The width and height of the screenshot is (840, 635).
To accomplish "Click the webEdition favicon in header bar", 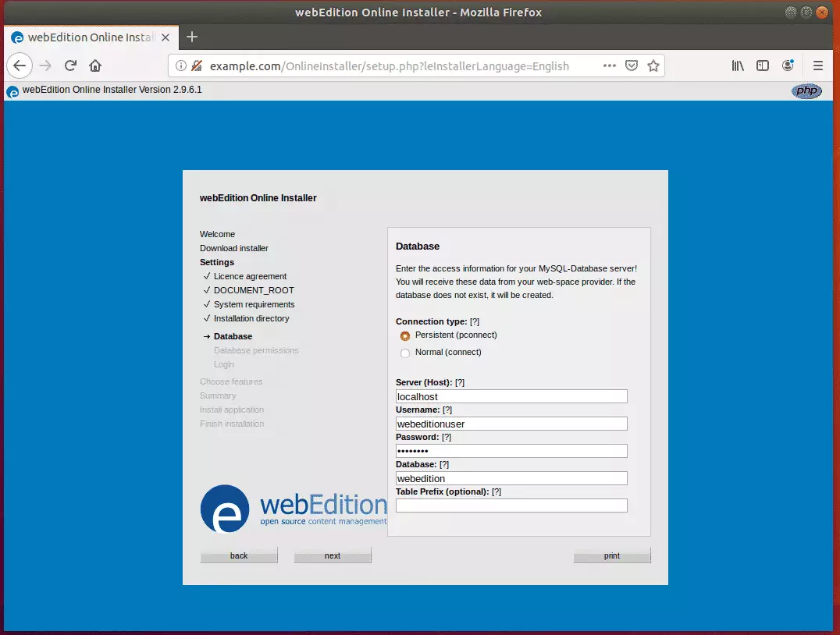I will (12, 91).
